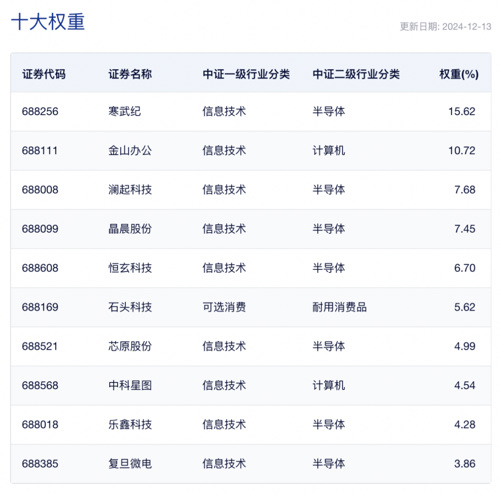Viewport: 500px width, 494px height.
Task: Click stock code 688568
Action: coord(40,385)
